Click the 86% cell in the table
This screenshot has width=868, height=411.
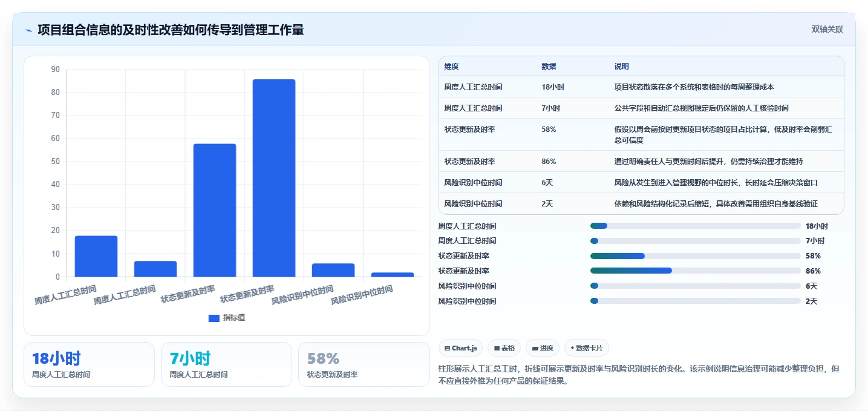coord(549,162)
